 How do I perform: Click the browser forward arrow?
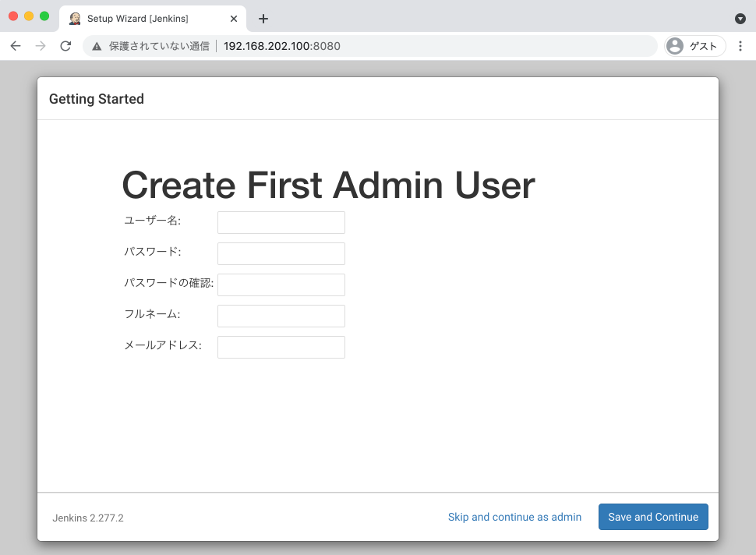[x=41, y=46]
